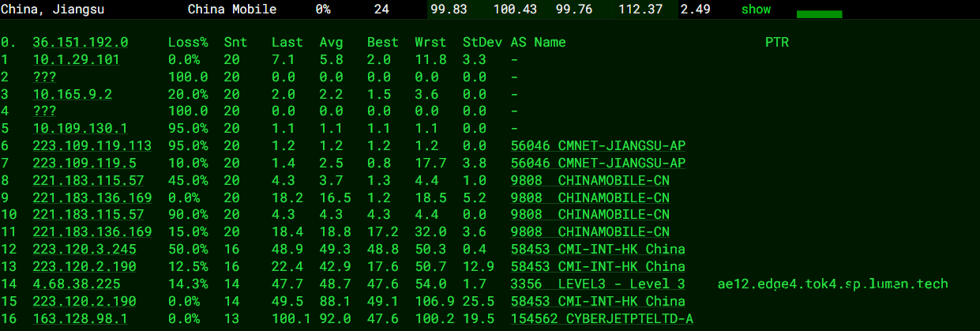Click the CHINAMOBILE-CN AS link at hop 9
Screen dimensions: 980x331
point(590,198)
